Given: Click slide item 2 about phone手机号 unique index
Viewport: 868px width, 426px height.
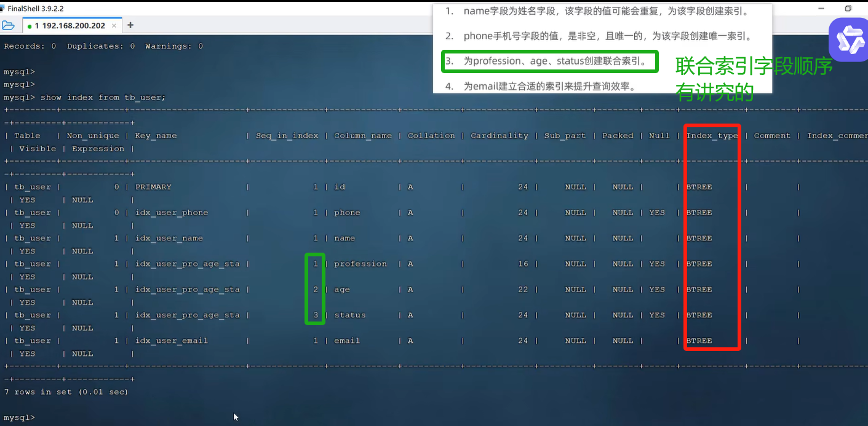Looking at the screenshot, I should 599,36.
